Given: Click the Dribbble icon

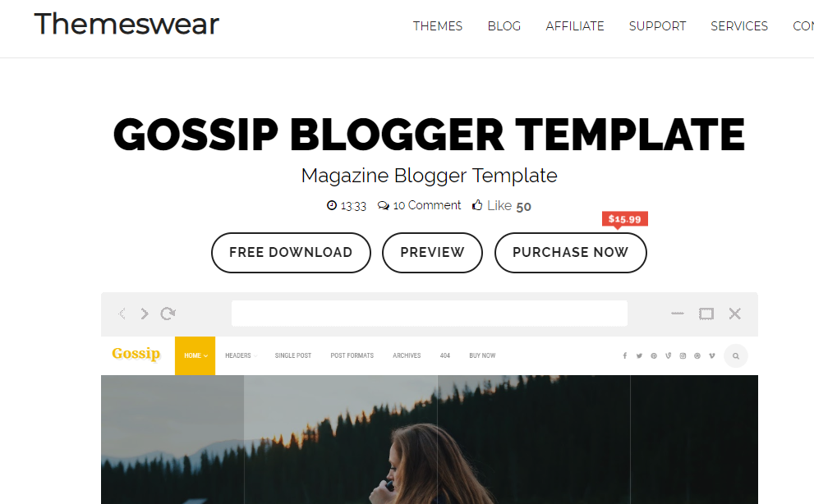Looking at the screenshot, I should [697, 355].
